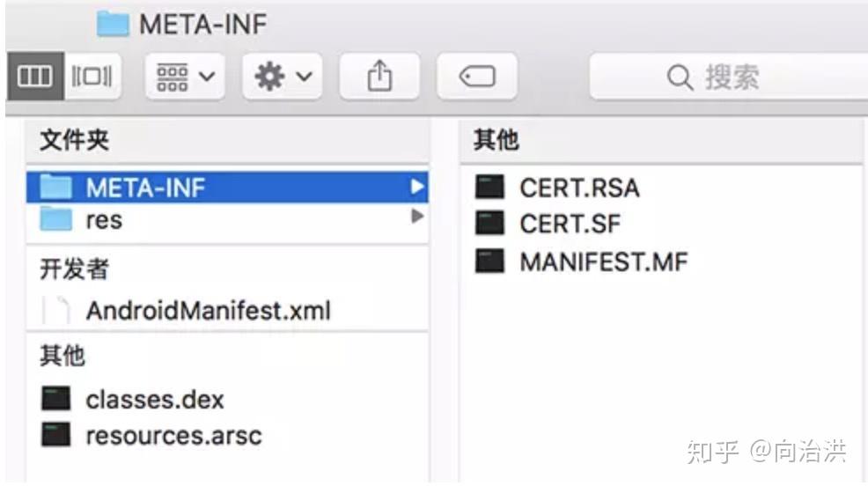
Task: Click the search field
Action: click(x=729, y=77)
